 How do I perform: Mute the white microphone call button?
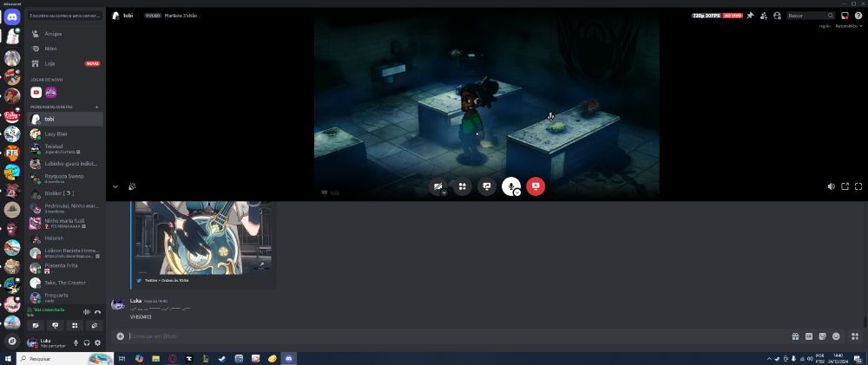pos(511,186)
